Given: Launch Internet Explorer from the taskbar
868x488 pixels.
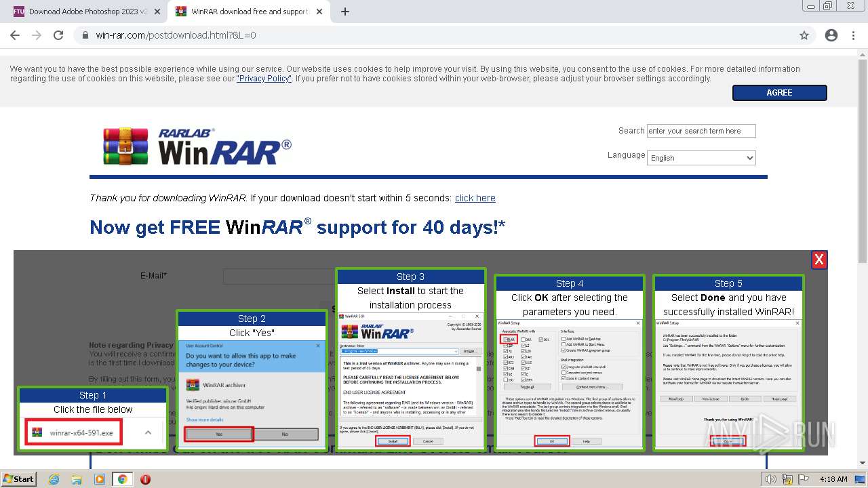Looking at the screenshot, I should (x=54, y=479).
